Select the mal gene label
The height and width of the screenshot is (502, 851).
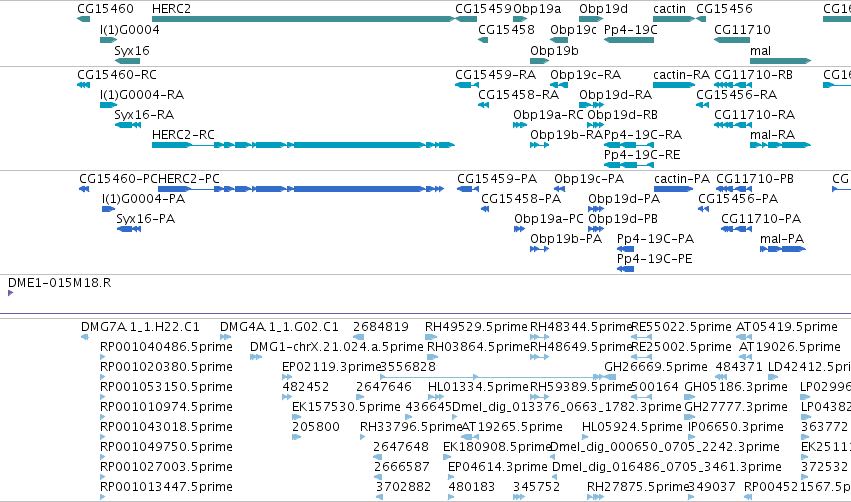click(760, 50)
